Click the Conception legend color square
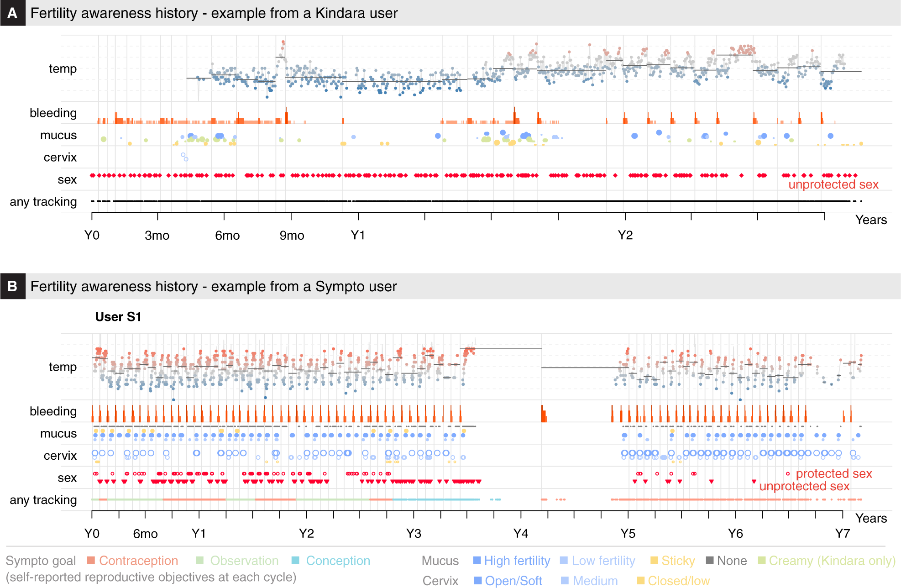The height and width of the screenshot is (588, 901). (295, 560)
